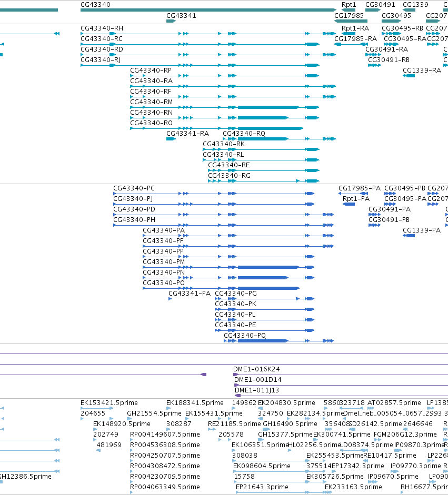Select EST EP21643.3prime
The image size is (448, 495).
[x=262, y=487]
